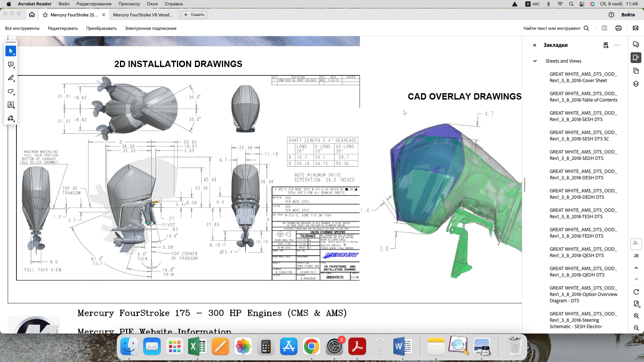Open the SESH DTS bookmark
This screenshot has height=362, width=644.
pyautogui.click(x=583, y=116)
